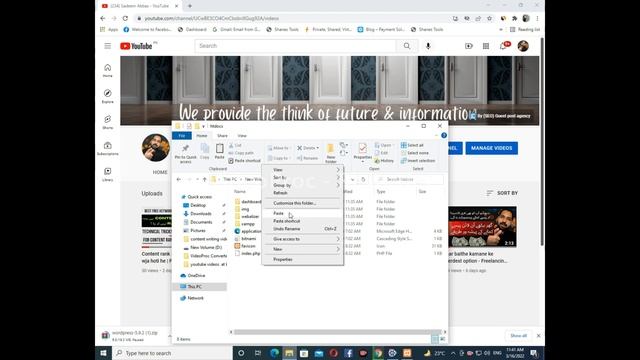Open the Facebook app on the taskbar
Viewport: 640px width, 360px height.
coord(348,353)
